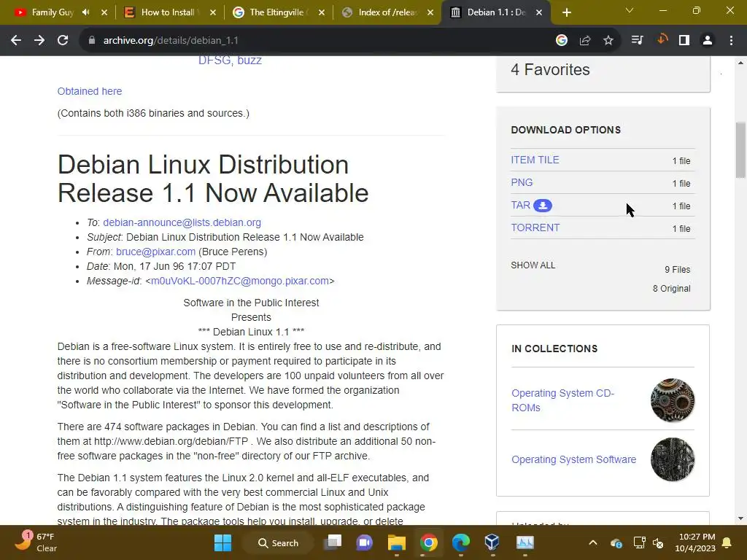
Task: Click the display network icon in the tray
Action: (x=639, y=542)
